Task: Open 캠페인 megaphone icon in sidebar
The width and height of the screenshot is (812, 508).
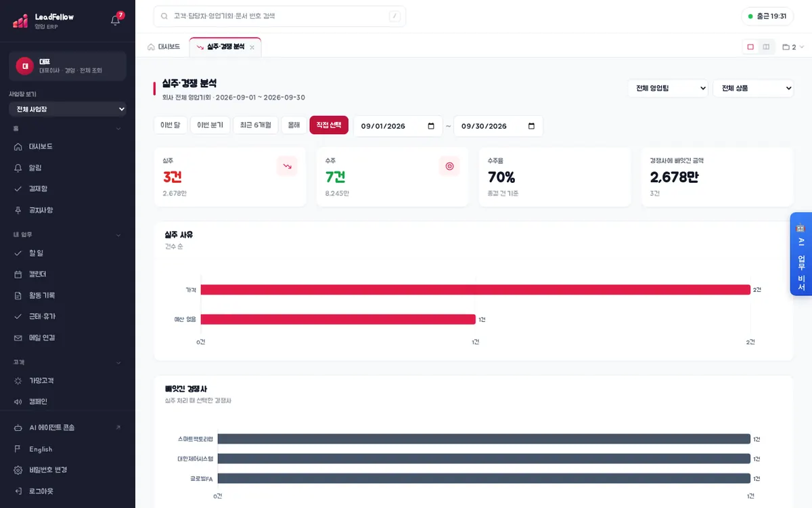Action: coord(18,402)
